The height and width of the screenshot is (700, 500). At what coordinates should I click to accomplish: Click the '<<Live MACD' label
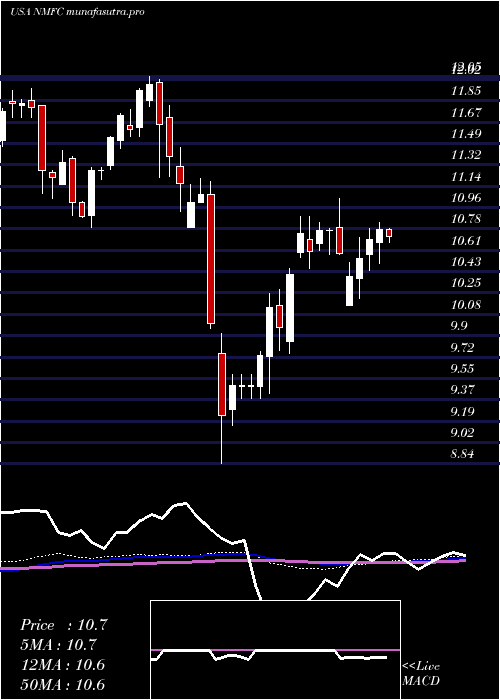click(421, 674)
